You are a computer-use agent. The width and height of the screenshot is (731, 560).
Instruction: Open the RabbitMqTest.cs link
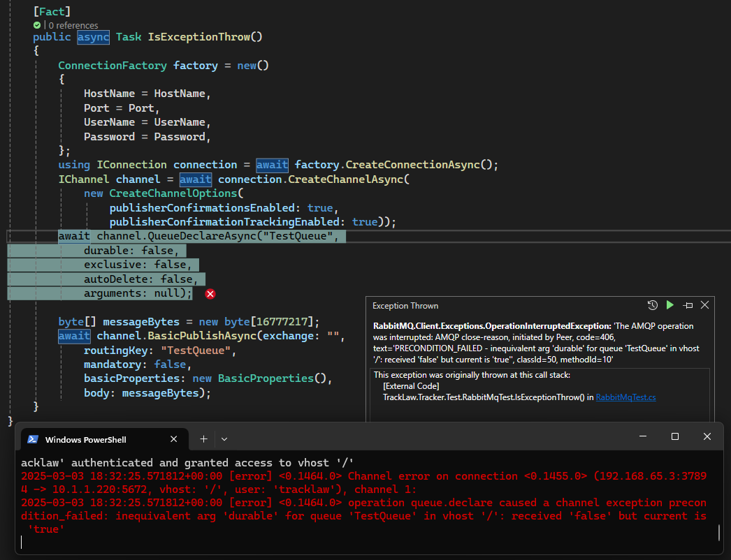pos(625,397)
